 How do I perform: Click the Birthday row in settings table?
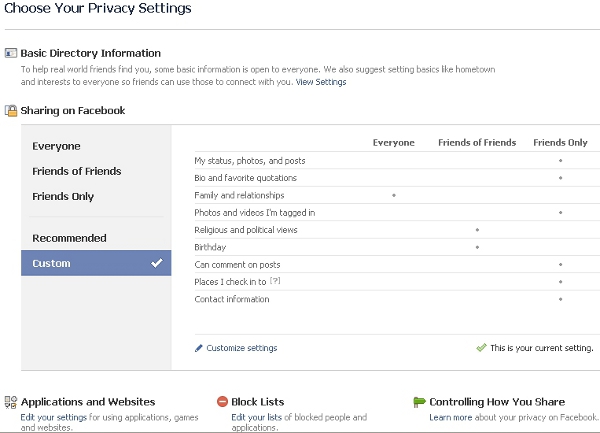pos(211,247)
